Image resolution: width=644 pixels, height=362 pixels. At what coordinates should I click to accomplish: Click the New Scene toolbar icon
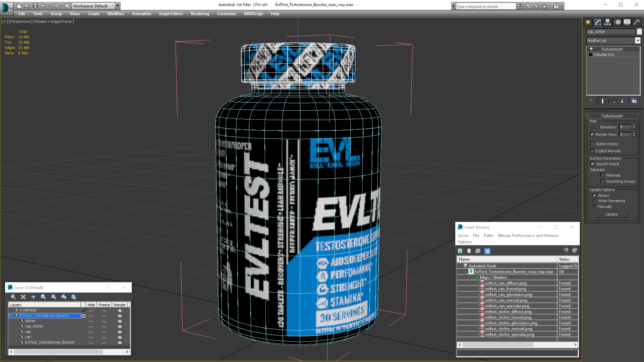click(x=19, y=6)
